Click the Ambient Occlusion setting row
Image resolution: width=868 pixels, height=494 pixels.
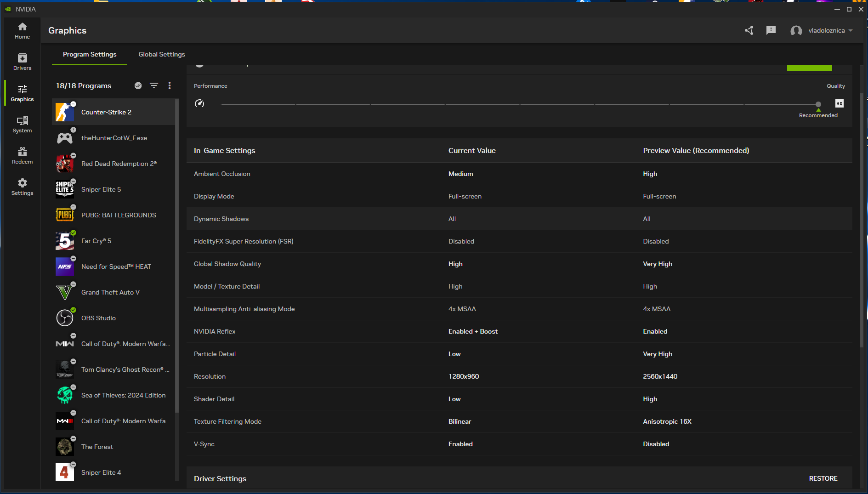519,174
